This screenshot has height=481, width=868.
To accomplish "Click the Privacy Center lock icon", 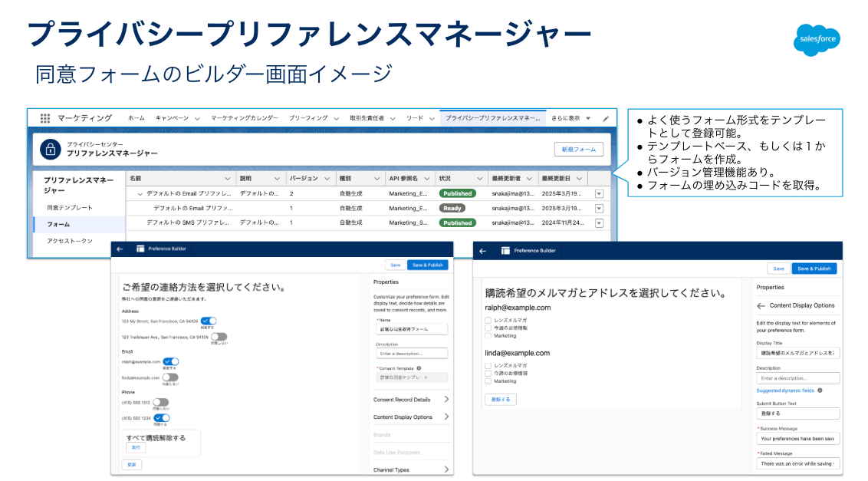I will pyautogui.click(x=51, y=149).
